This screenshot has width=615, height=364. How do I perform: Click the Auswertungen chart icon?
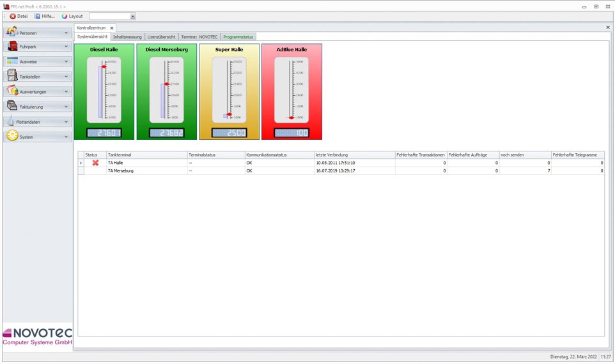tap(12, 91)
